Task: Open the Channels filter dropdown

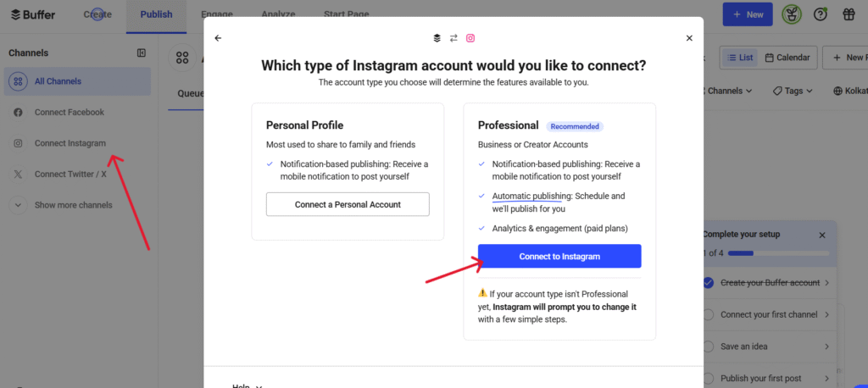Action: click(729, 91)
